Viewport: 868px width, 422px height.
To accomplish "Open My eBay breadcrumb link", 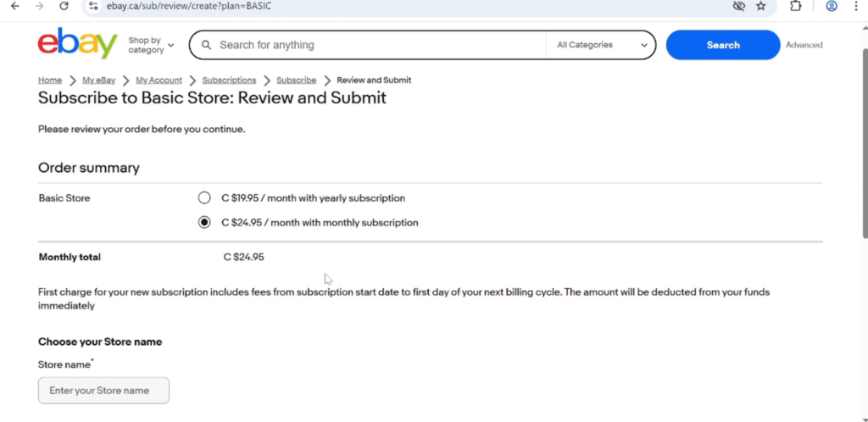I will point(99,81).
